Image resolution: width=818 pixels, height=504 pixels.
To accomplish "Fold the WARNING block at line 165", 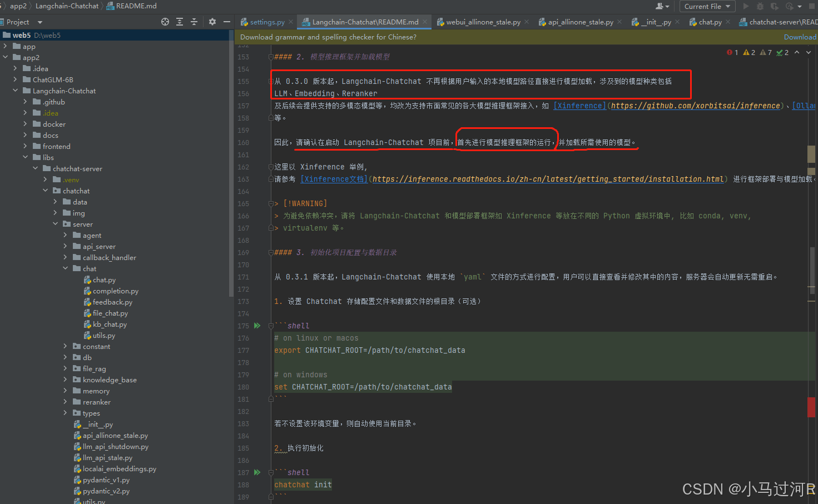I will [x=271, y=203].
